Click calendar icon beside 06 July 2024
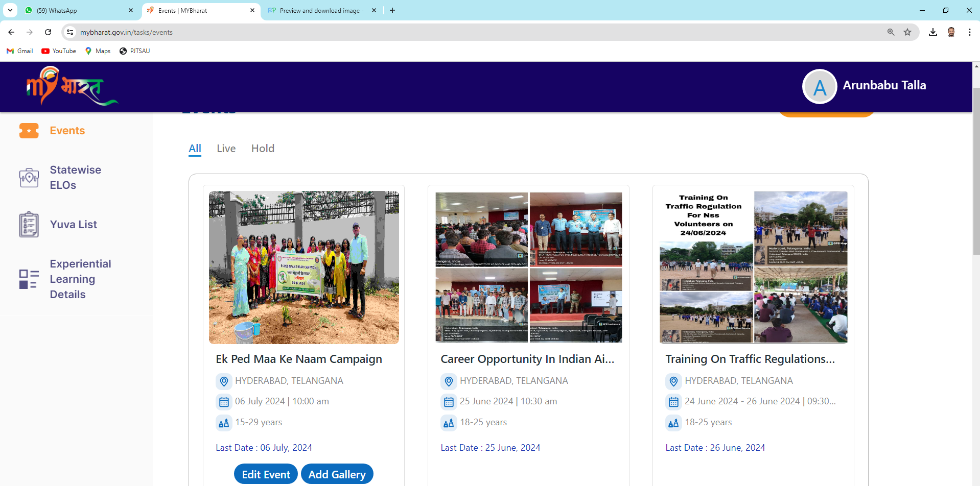Screen dimensions: 980x486 click(224, 402)
